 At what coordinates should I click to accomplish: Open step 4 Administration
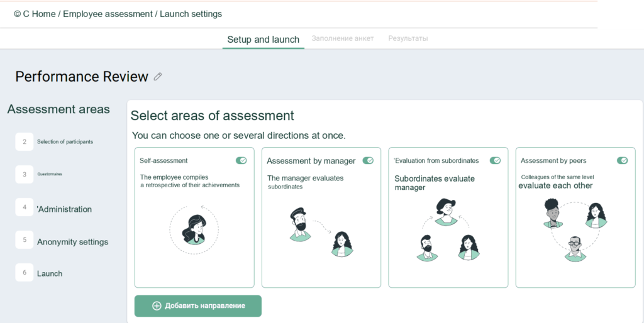click(54, 209)
